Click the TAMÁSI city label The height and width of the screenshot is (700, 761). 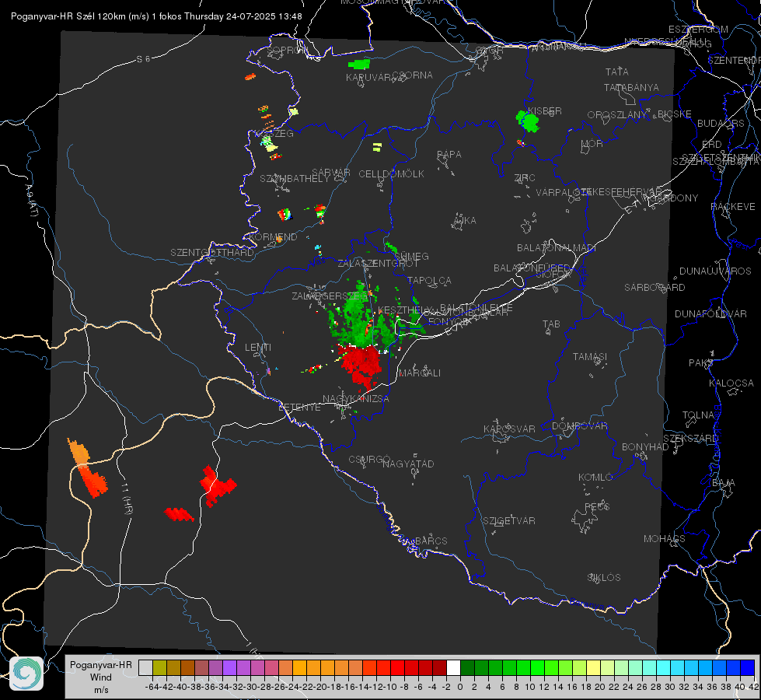pos(590,357)
